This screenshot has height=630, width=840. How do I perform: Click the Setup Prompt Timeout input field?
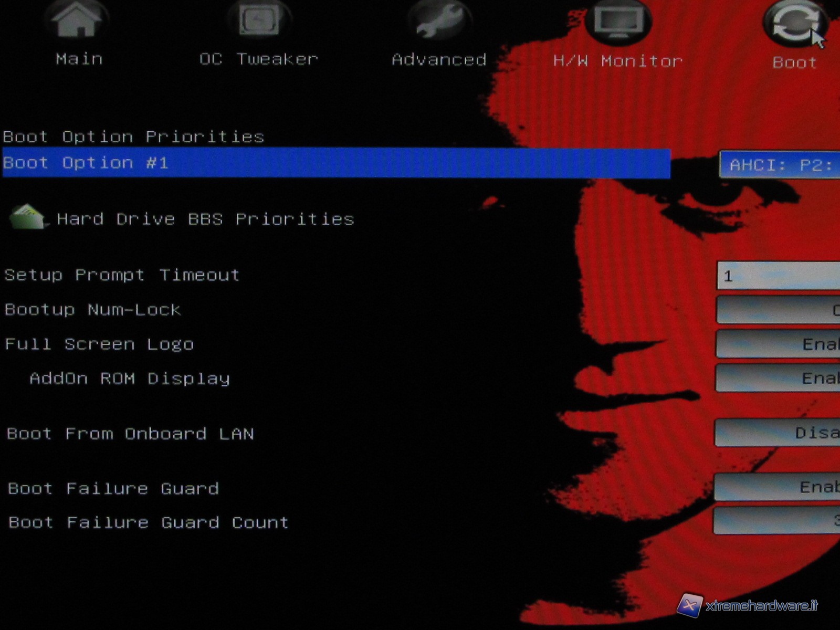coord(778,276)
